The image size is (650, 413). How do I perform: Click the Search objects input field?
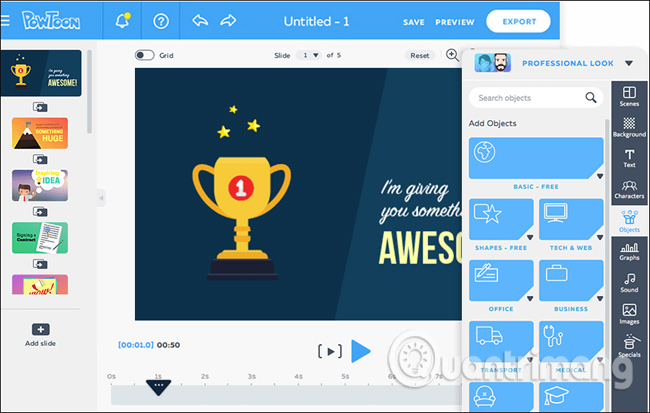click(x=536, y=98)
